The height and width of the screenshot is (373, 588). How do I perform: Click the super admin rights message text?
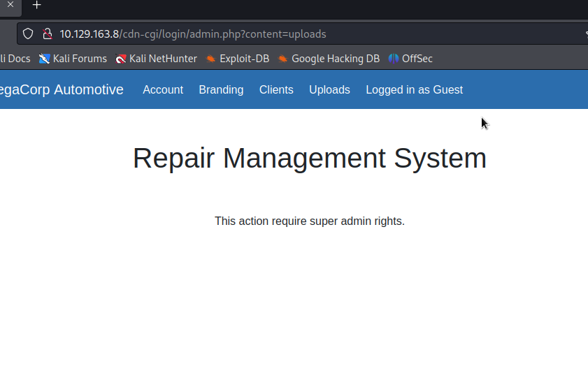click(309, 221)
